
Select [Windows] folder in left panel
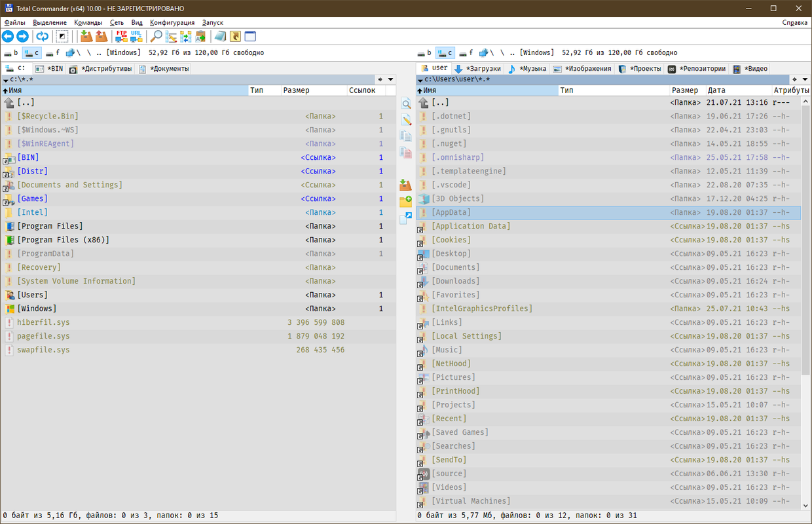198,309
